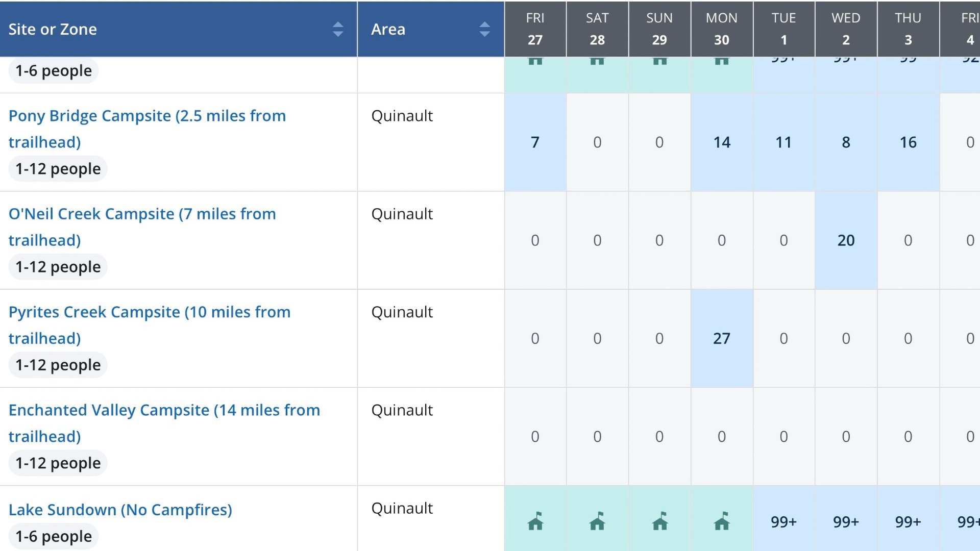980x551 pixels.
Task: Sort by Area column arrows
Action: point(484,29)
